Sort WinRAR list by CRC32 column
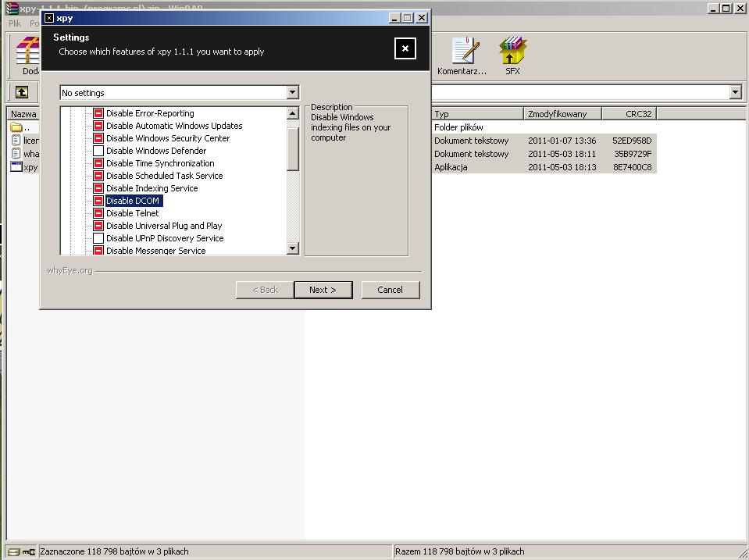This screenshot has width=749, height=560. [x=630, y=114]
